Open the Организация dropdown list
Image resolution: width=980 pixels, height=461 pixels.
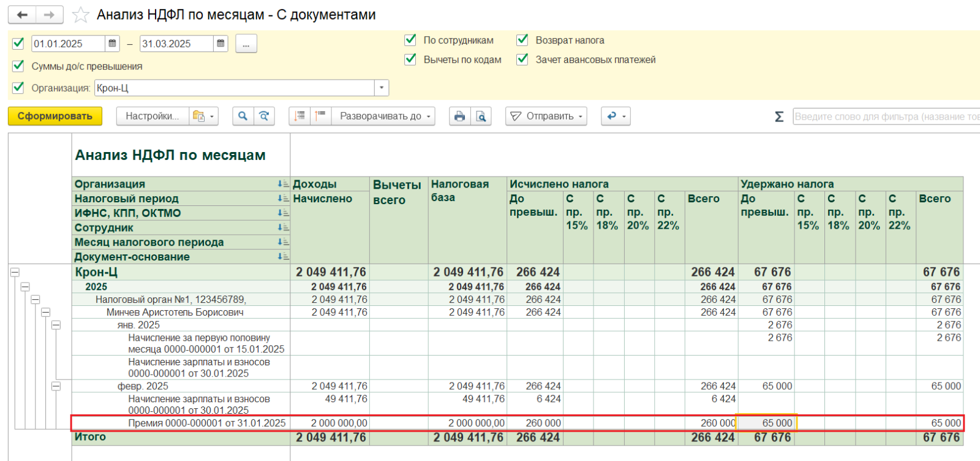tap(382, 88)
